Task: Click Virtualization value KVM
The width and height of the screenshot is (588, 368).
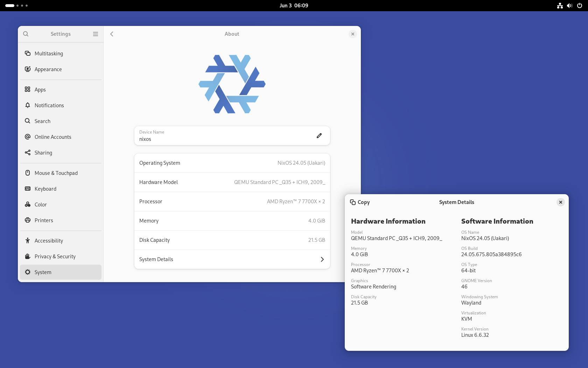Action: [467, 319]
